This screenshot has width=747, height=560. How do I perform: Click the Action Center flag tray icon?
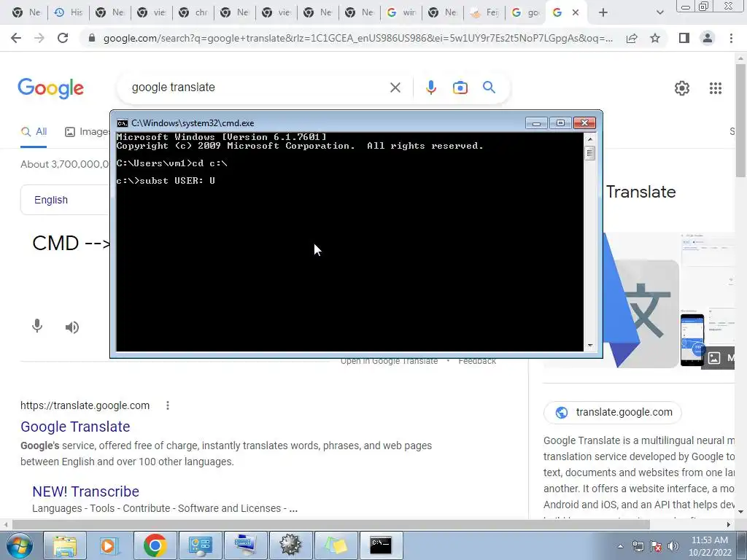656,546
